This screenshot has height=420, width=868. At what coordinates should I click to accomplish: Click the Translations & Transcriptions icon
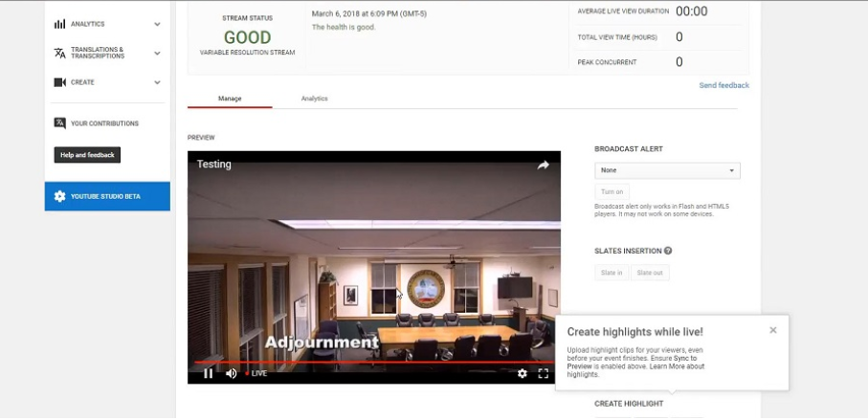(59, 54)
